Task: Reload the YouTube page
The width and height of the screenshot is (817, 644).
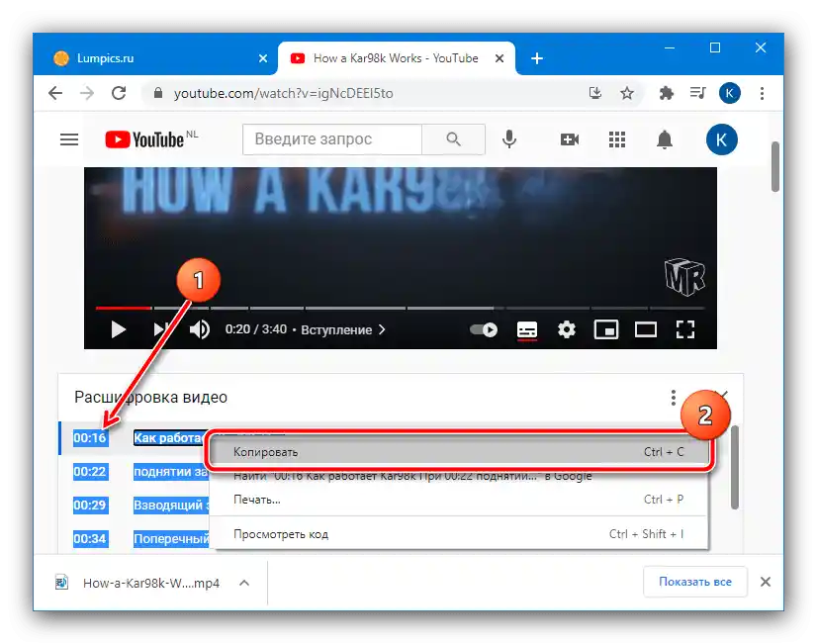Action: tap(119, 93)
